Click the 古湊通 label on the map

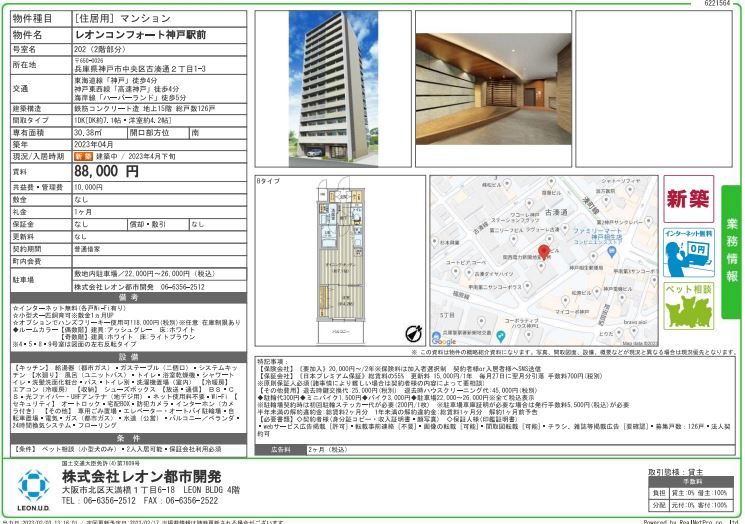tap(556, 212)
